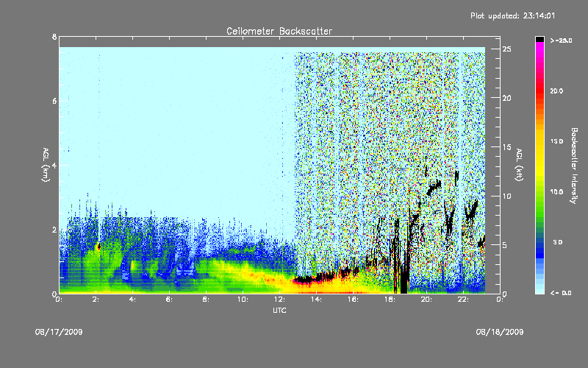
Task: Click the red band near 20.0 on colorbar
Action: pyautogui.click(x=539, y=91)
